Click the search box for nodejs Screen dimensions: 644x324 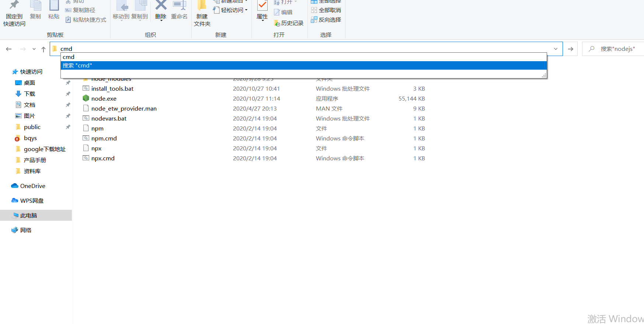(613, 49)
